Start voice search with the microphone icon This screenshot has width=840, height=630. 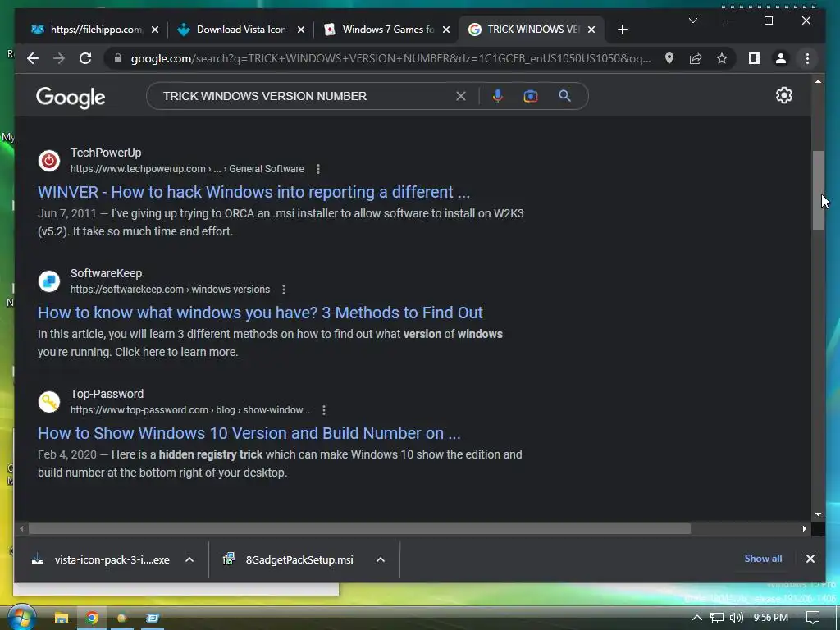(x=498, y=96)
